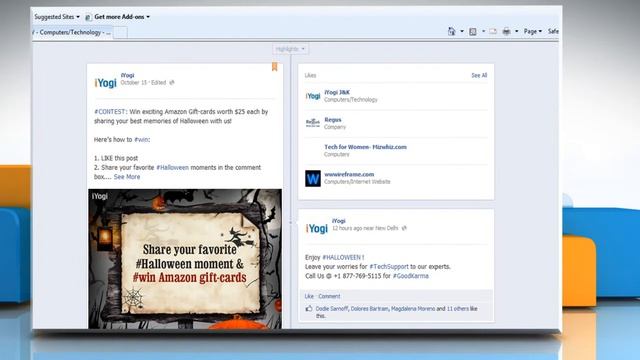Open Tech for Women- Mizwhiz.com link

click(x=365, y=147)
